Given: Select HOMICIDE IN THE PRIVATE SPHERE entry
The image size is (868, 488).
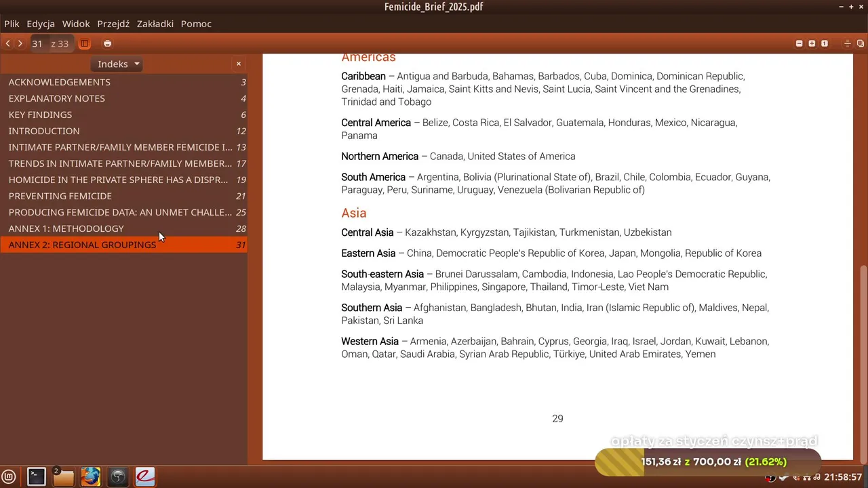Looking at the screenshot, I should 123,180.
